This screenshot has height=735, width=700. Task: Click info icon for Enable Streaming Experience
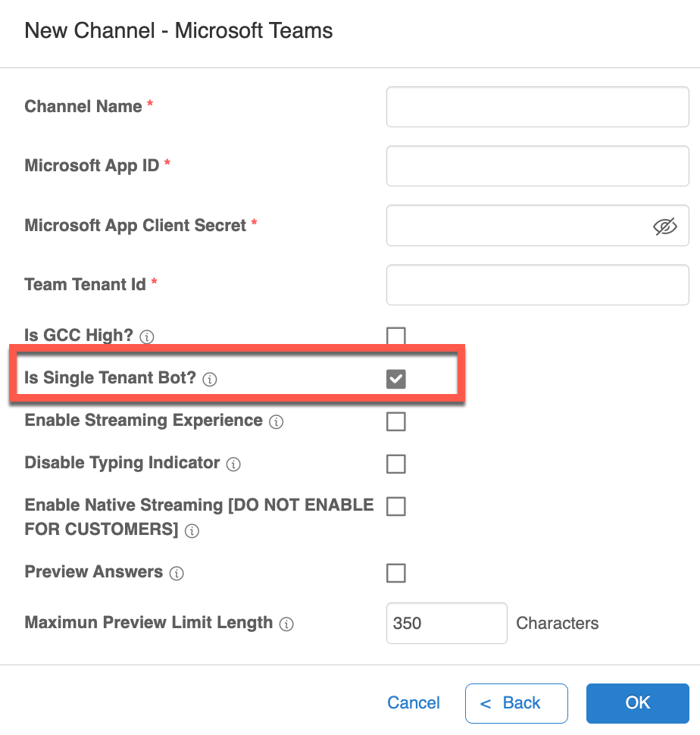pyautogui.click(x=277, y=422)
